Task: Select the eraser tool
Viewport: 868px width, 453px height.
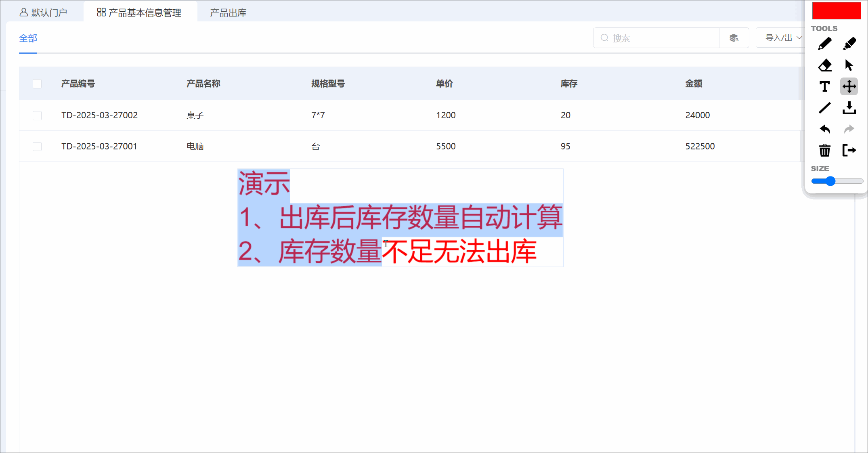Action: tap(824, 65)
